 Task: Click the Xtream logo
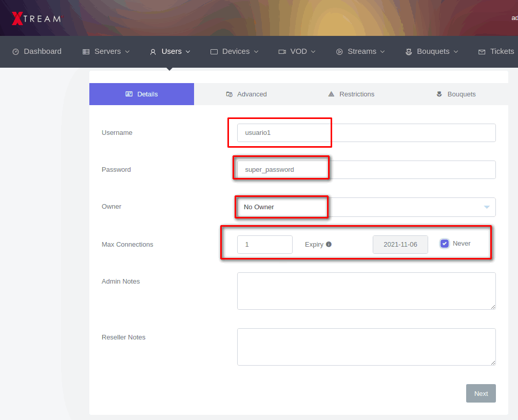click(x=36, y=18)
